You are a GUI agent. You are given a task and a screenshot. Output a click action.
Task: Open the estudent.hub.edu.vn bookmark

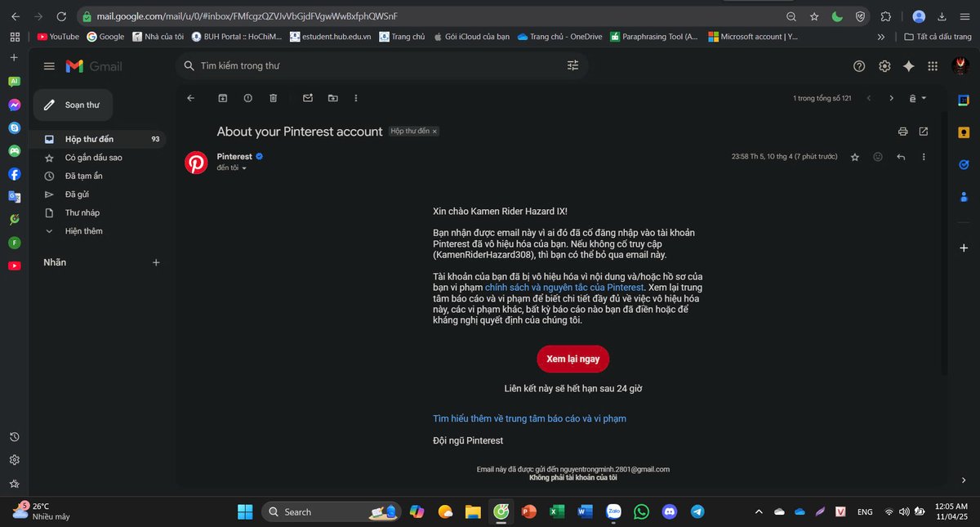click(331, 37)
